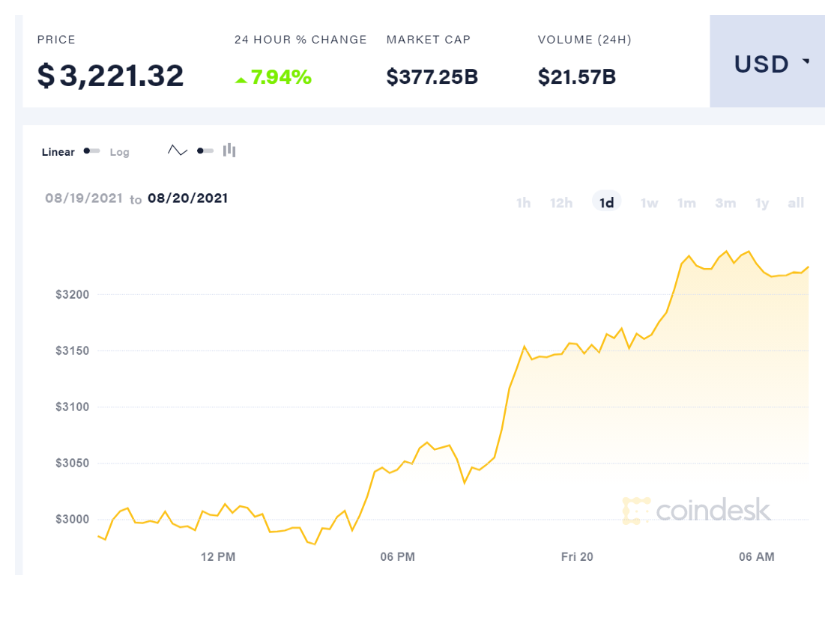Click the line chart type icon
This screenshot has height=620, width=840.
pos(178,151)
